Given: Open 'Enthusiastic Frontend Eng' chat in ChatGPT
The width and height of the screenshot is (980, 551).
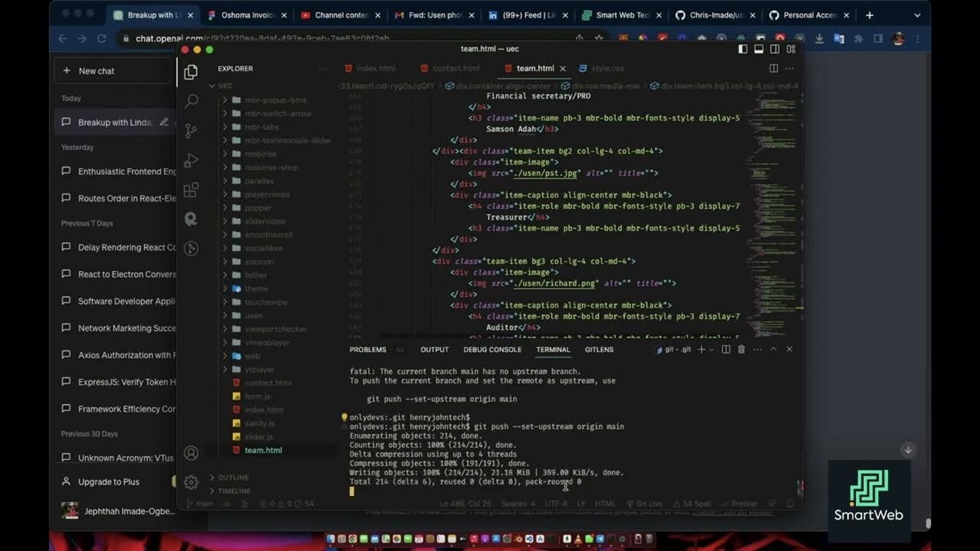Looking at the screenshot, I should coord(118,171).
